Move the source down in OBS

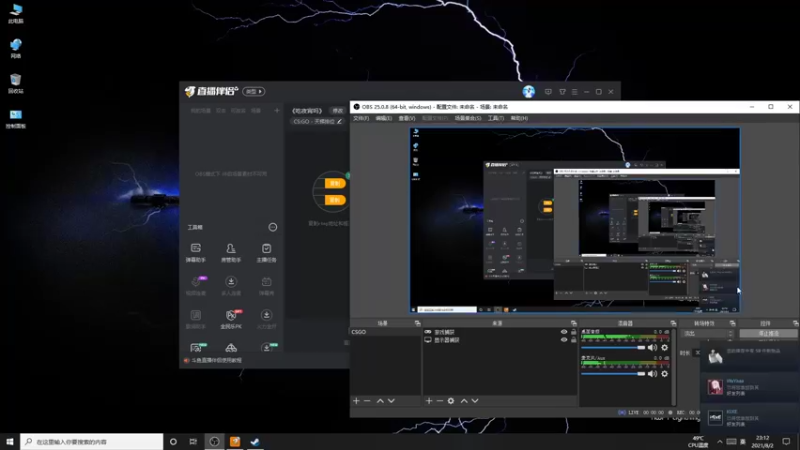(475, 401)
